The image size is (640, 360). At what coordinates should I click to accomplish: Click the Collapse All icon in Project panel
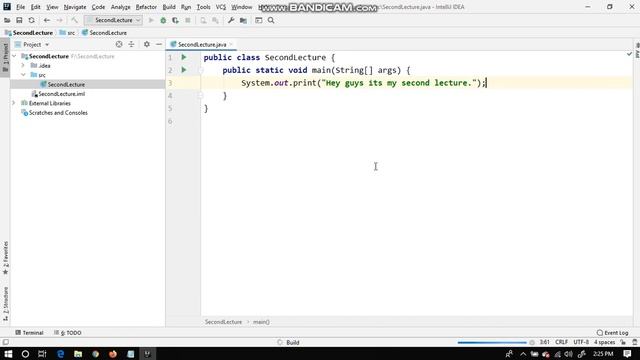point(131,44)
